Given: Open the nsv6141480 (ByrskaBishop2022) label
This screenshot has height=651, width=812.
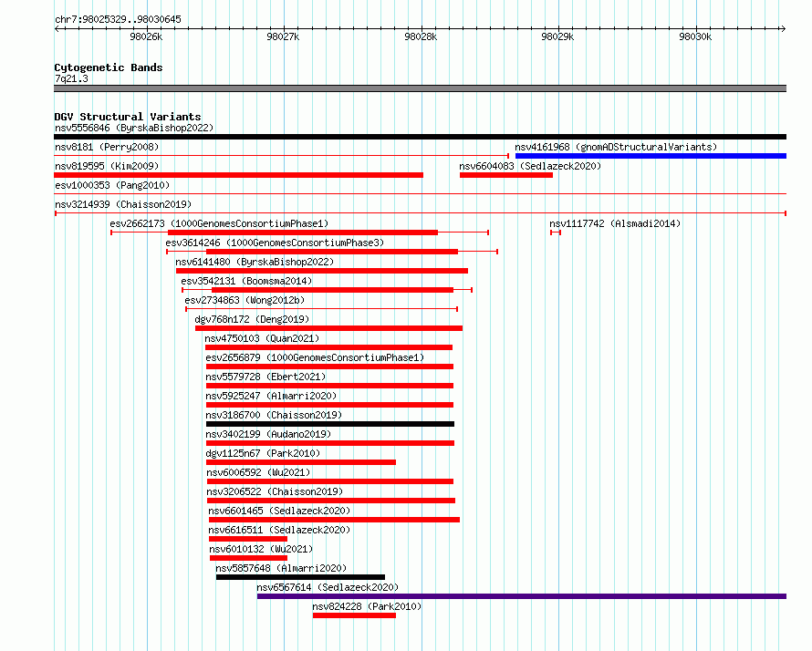Looking at the screenshot, I should click(x=255, y=262).
